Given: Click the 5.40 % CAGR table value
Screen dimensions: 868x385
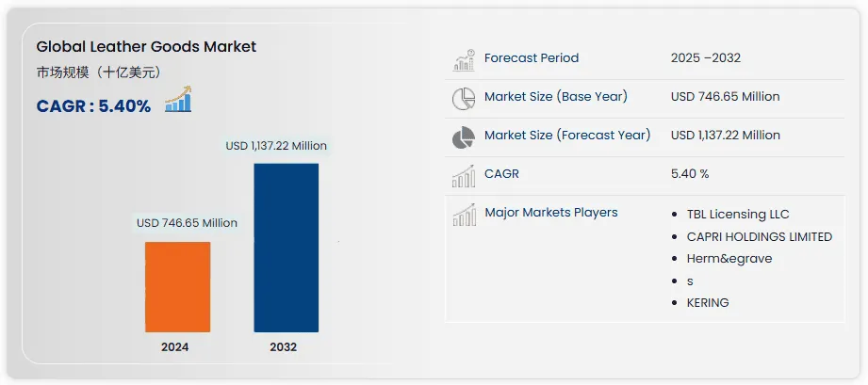Looking at the screenshot, I should [690, 174].
